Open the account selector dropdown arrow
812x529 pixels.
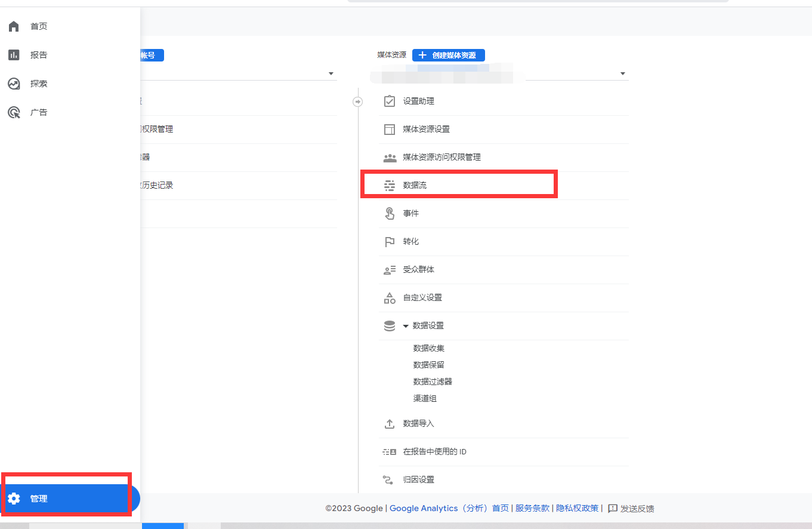point(331,73)
